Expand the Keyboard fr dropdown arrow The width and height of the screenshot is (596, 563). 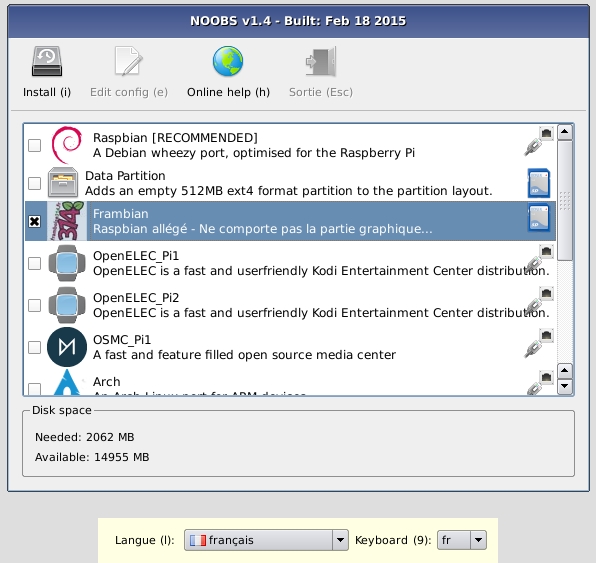point(478,540)
